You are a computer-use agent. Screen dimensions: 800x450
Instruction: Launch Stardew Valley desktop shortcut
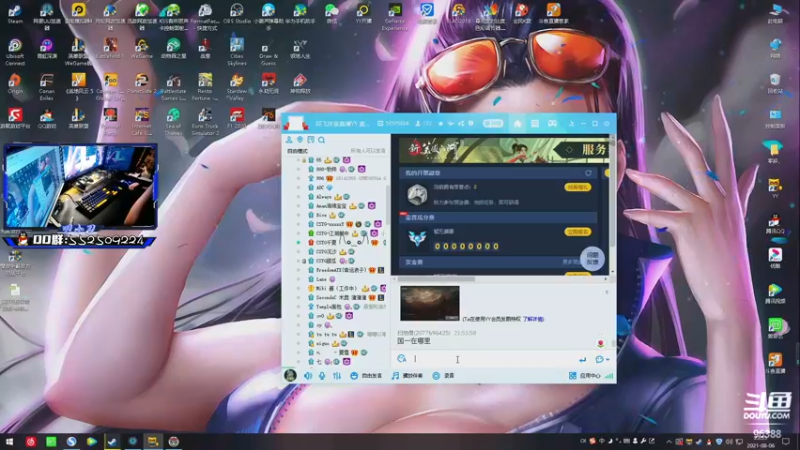coord(237,87)
